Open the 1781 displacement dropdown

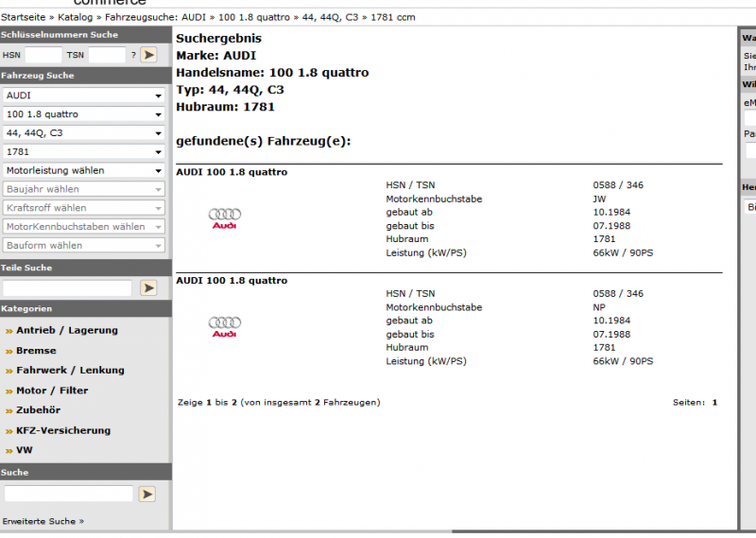click(x=84, y=152)
